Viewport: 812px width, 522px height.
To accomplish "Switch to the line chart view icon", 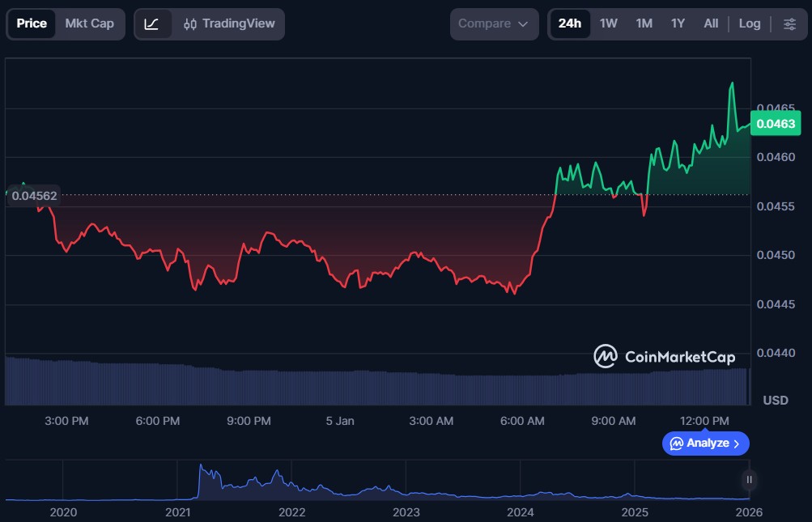I will (151, 23).
